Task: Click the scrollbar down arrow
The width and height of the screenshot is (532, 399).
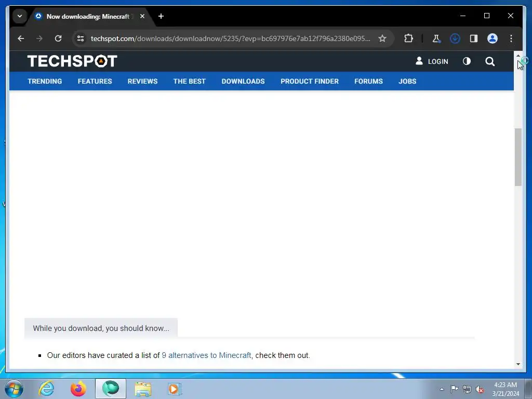Action: (x=518, y=364)
